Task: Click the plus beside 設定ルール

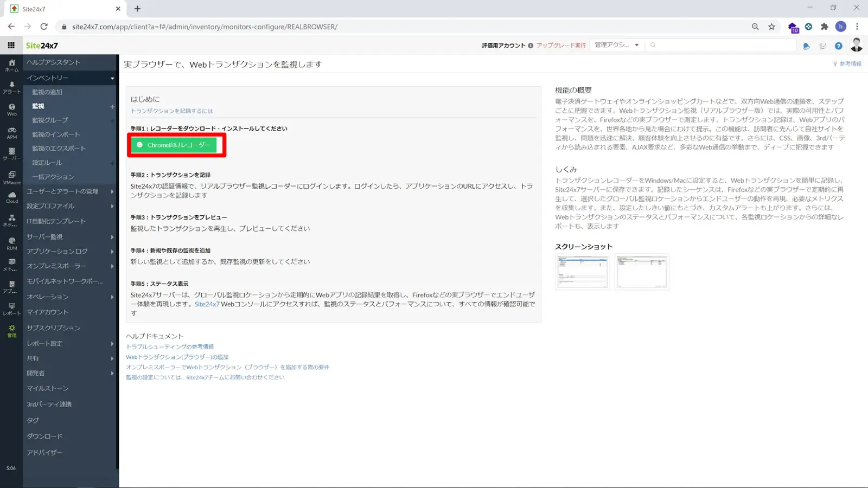Action: [x=112, y=163]
